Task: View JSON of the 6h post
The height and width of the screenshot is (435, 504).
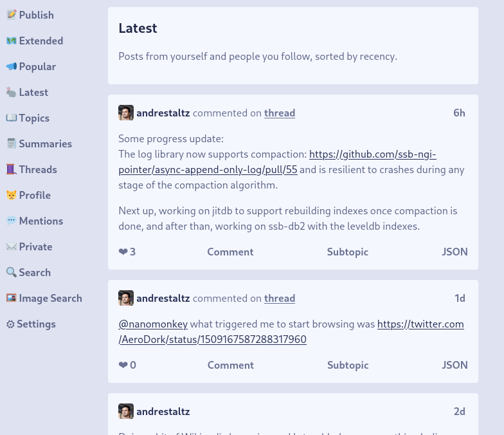Action: click(x=455, y=252)
